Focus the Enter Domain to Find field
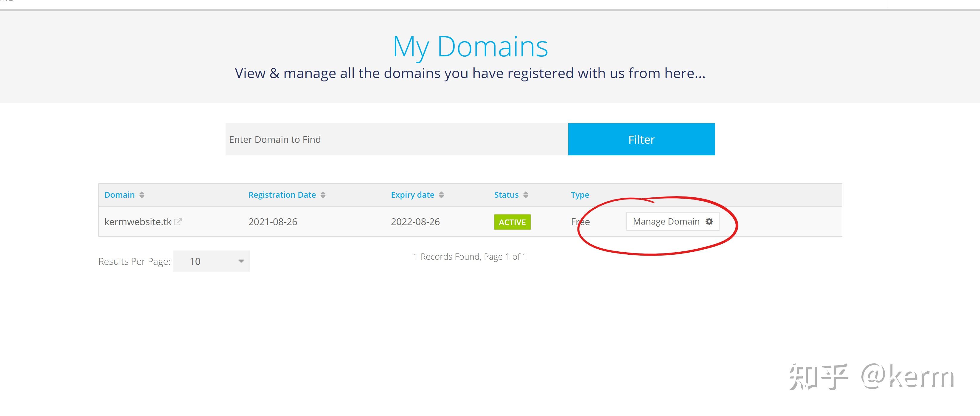This screenshot has height=416, width=980. coord(396,139)
